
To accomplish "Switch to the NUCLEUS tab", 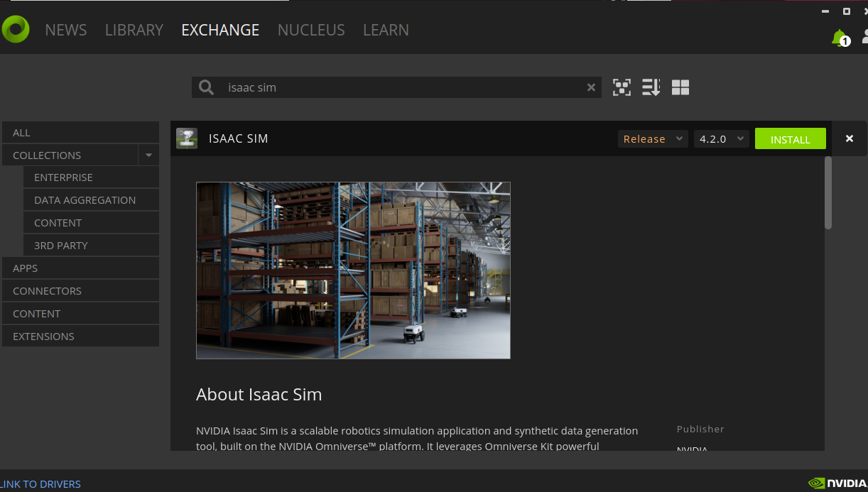I will [x=311, y=30].
